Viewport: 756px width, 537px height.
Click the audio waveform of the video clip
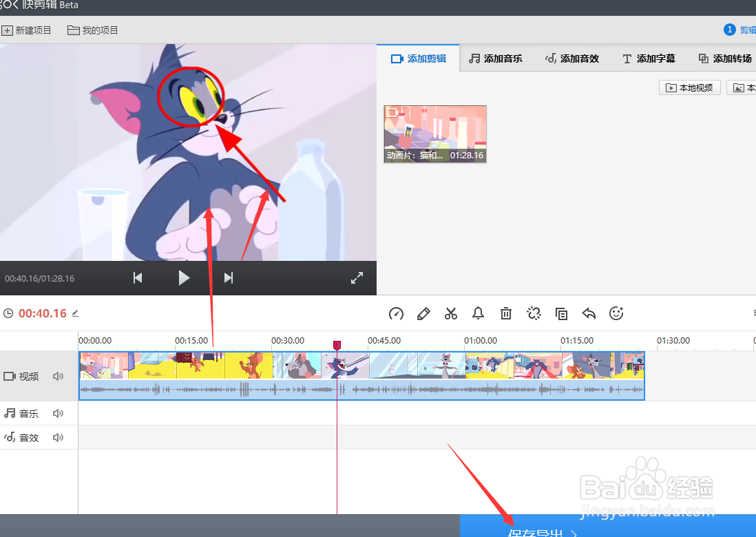(x=361, y=390)
